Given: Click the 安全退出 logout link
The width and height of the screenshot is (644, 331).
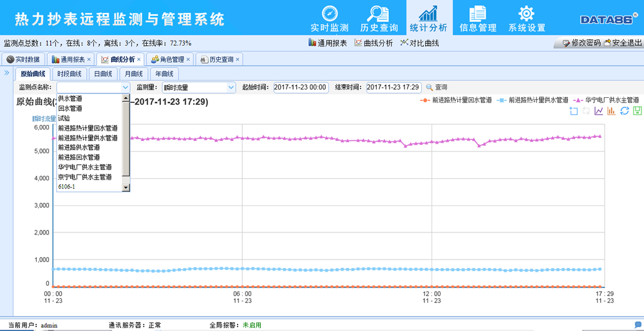Looking at the screenshot, I should [x=623, y=43].
